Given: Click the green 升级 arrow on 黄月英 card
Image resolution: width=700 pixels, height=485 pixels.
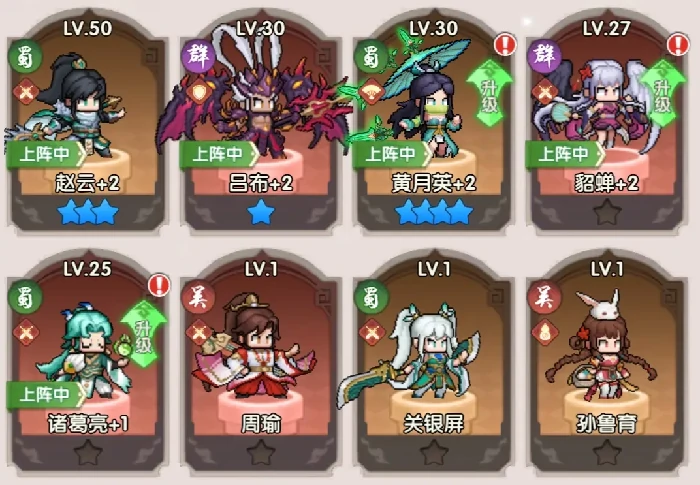Looking at the screenshot, I should click(x=490, y=94).
